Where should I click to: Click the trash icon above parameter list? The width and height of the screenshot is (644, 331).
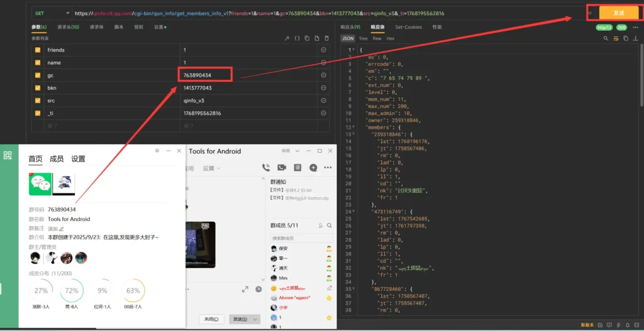tap(326, 38)
